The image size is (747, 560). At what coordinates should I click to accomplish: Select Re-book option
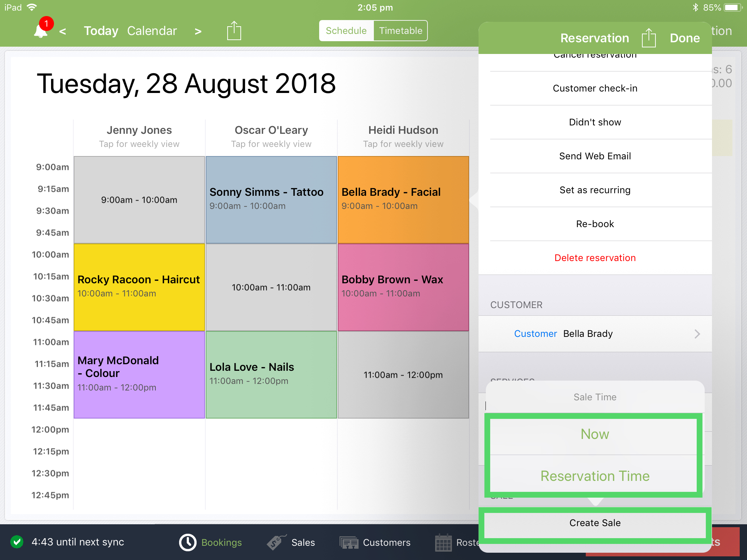click(x=595, y=224)
